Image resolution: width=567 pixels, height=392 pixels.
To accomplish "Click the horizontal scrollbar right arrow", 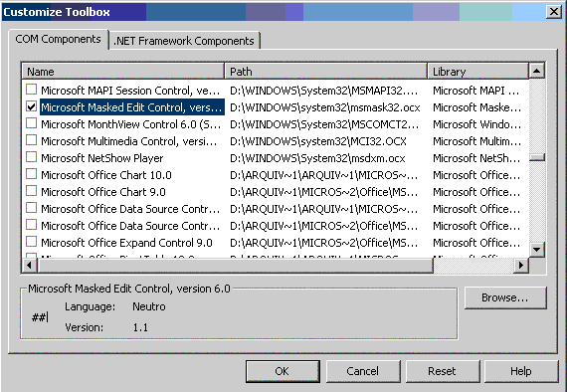I will (x=520, y=266).
